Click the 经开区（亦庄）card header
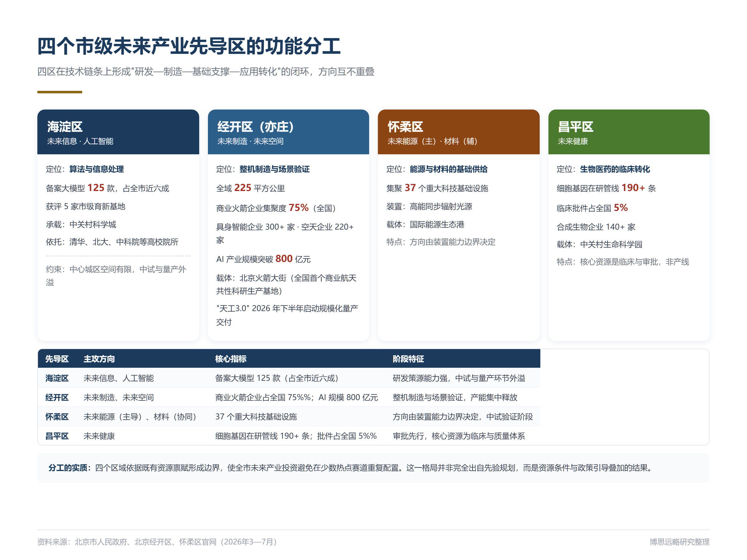This screenshot has width=747, height=560. tap(289, 132)
